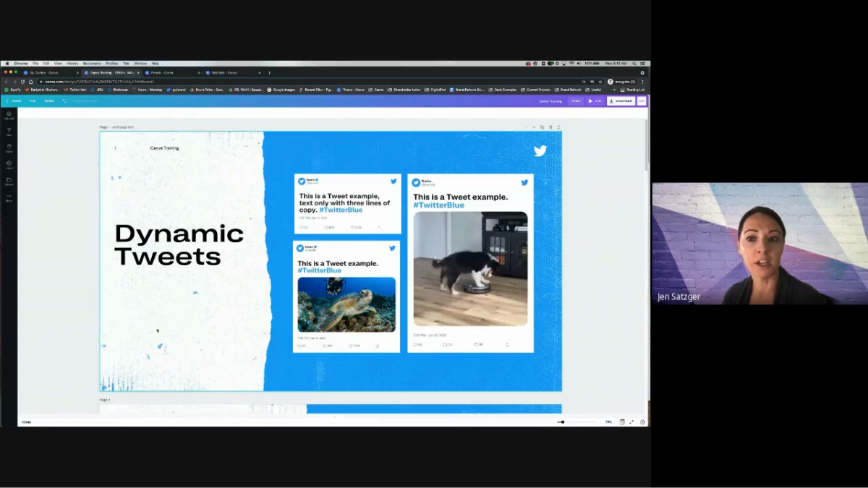Open the Apple menu
This screenshot has height=488, width=868.
[x=7, y=63]
